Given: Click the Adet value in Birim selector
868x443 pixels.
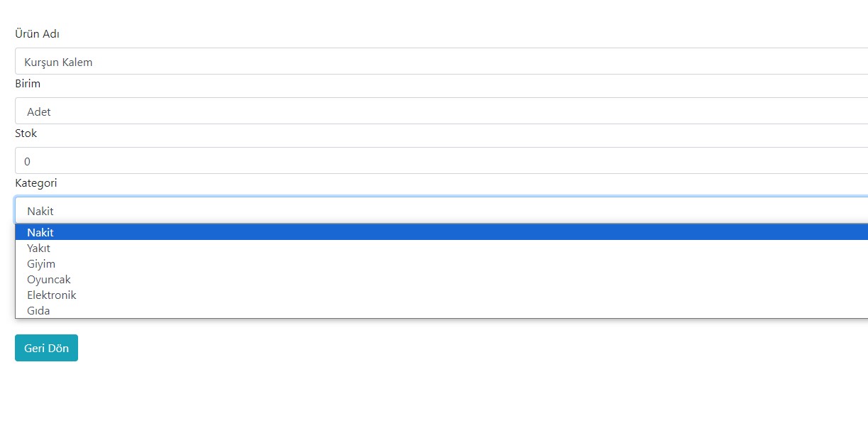Looking at the screenshot, I should [39, 112].
